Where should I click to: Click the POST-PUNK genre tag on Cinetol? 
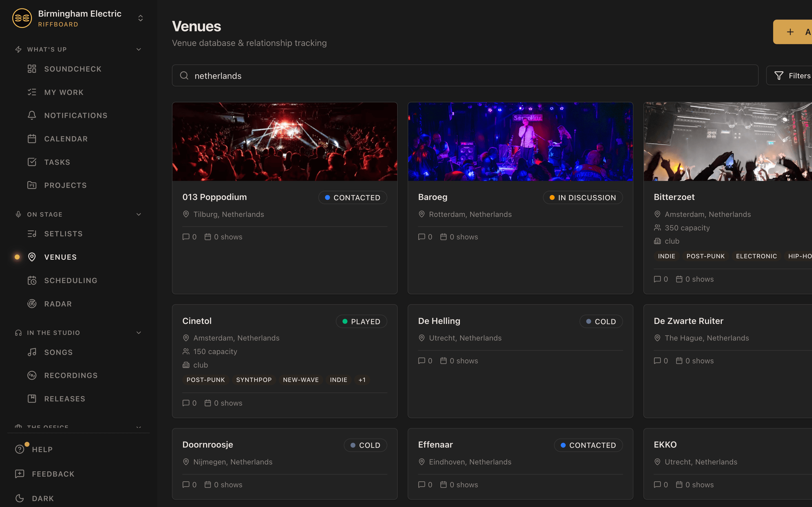(x=205, y=380)
